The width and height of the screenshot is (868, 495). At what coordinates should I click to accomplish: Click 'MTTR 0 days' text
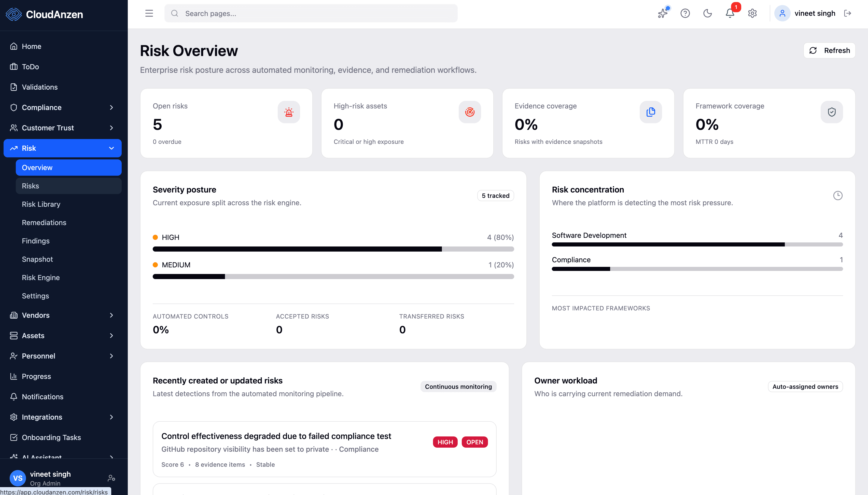tap(715, 142)
